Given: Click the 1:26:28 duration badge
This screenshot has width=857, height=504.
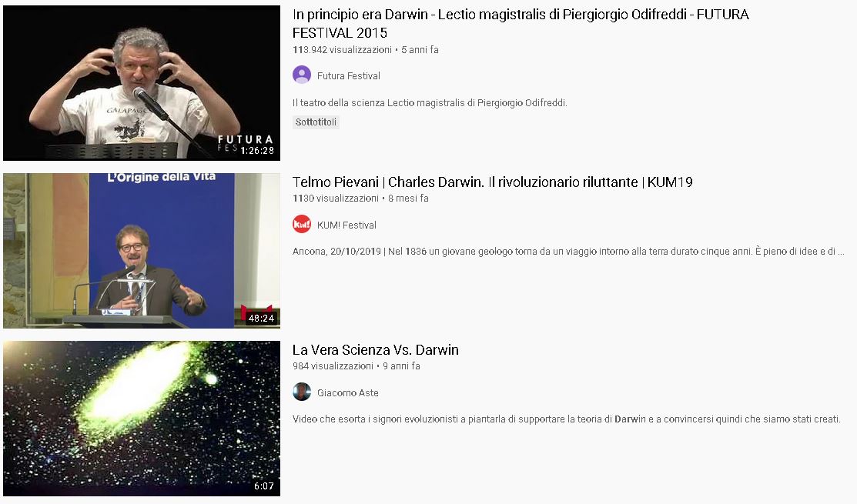Looking at the screenshot, I should pos(257,150).
